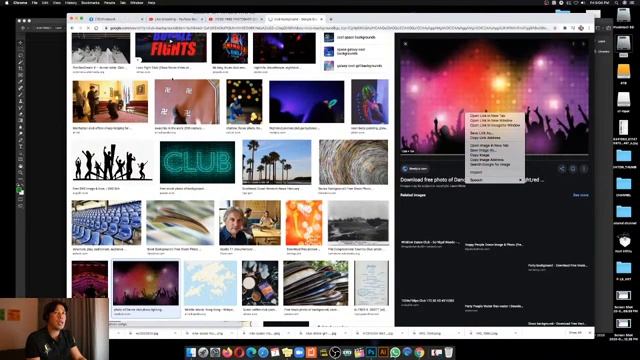Open Photoshop from the Dock
Screen dimensions: 640x360
pos(371,352)
